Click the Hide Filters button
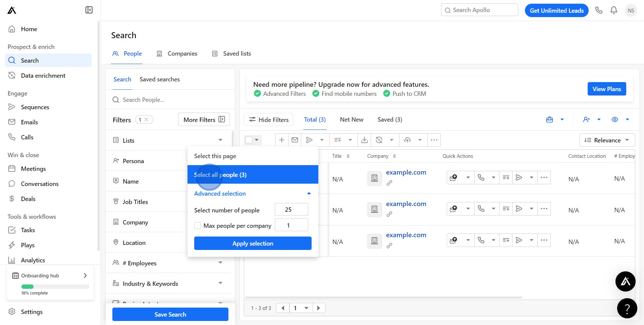 [x=269, y=120]
